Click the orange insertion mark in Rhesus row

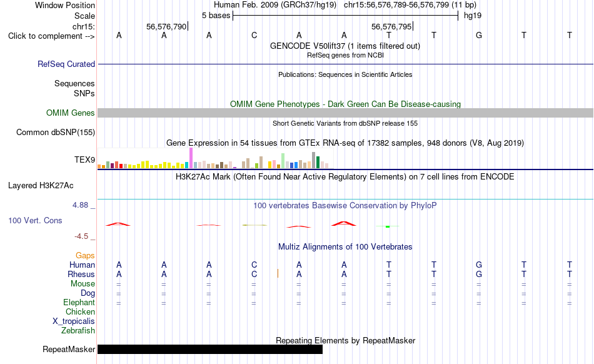coord(278,273)
